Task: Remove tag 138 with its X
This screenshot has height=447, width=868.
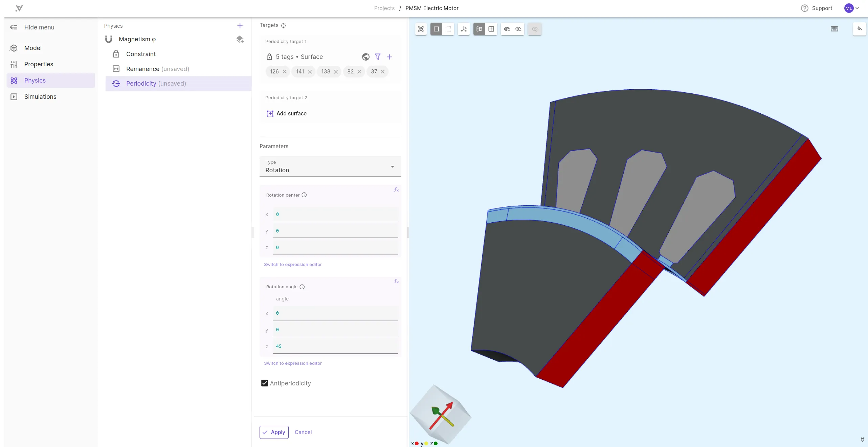Action: click(x=336, y=72)
